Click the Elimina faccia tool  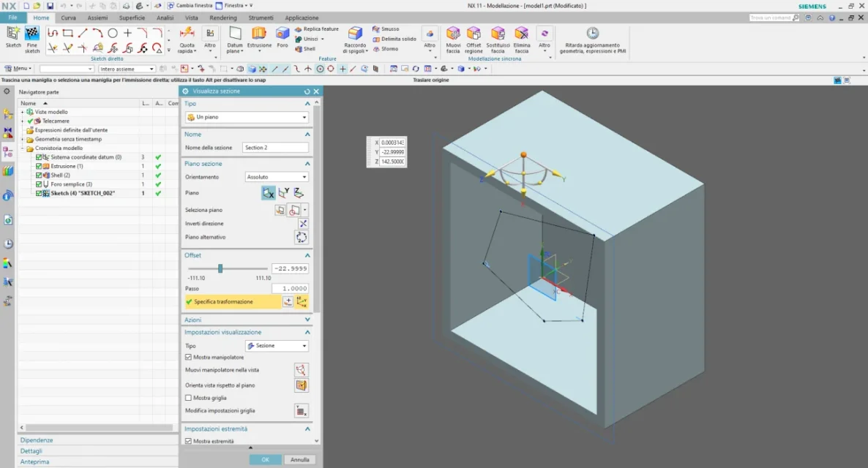click(521, 34)
